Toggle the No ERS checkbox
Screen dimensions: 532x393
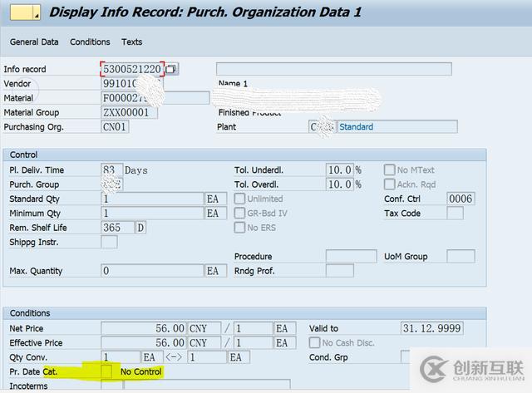239,228
